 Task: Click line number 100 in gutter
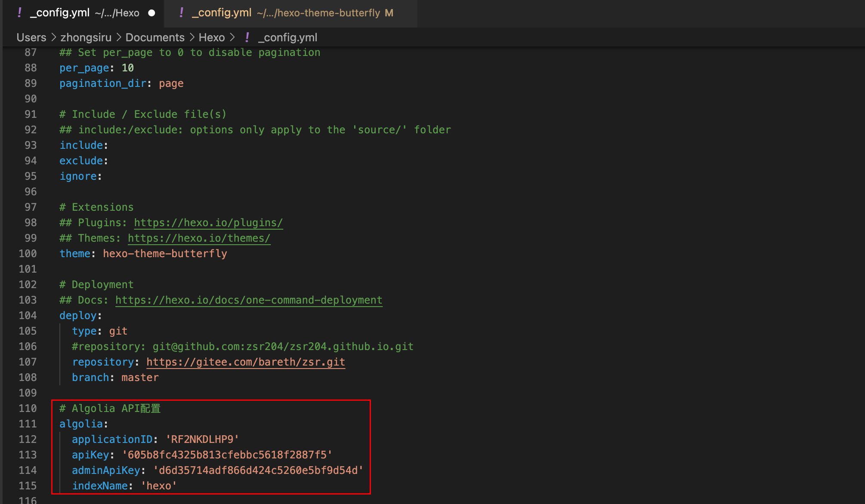click(x=28, y=254)
